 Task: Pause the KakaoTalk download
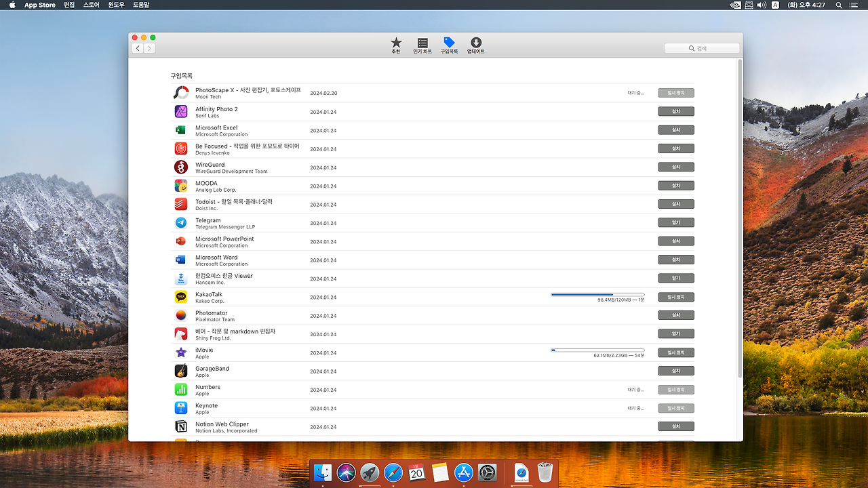[x=676, y=297]
